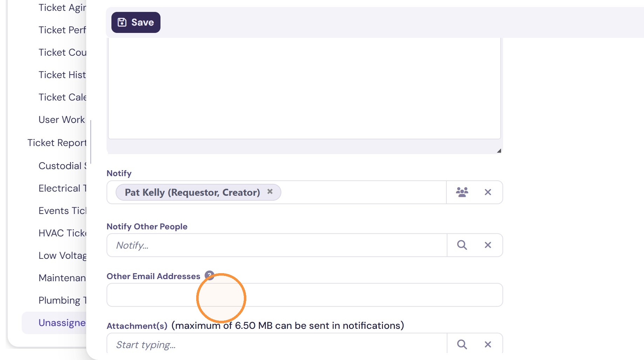Clear the Notify field with X icon
The image size is (644, 360).
point(488,192)
